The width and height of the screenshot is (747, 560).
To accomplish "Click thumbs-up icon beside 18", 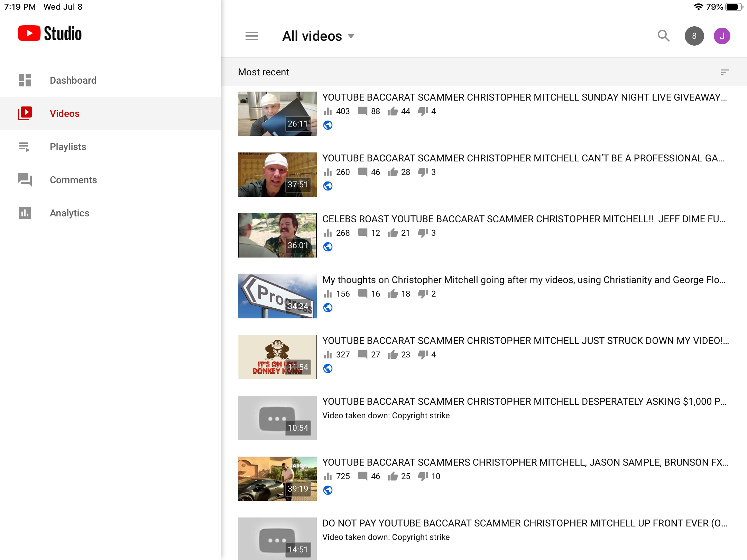I will (x=393, y=293).
